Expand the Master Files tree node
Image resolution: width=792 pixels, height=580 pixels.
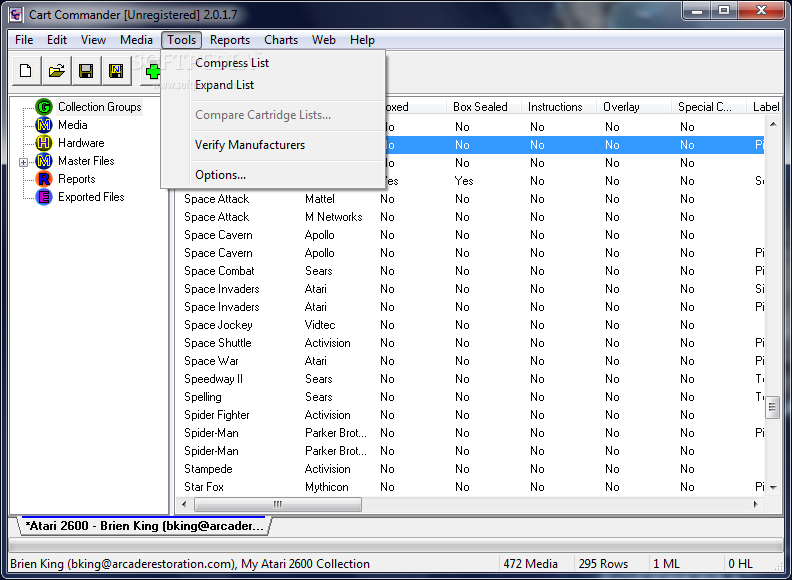23,162
